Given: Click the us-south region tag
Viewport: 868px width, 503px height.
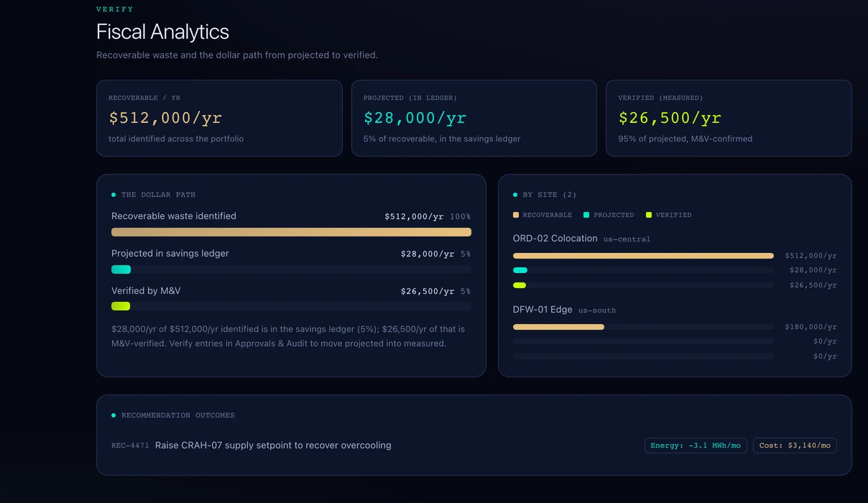Looking at the screenshot, I should pos(597,310).
